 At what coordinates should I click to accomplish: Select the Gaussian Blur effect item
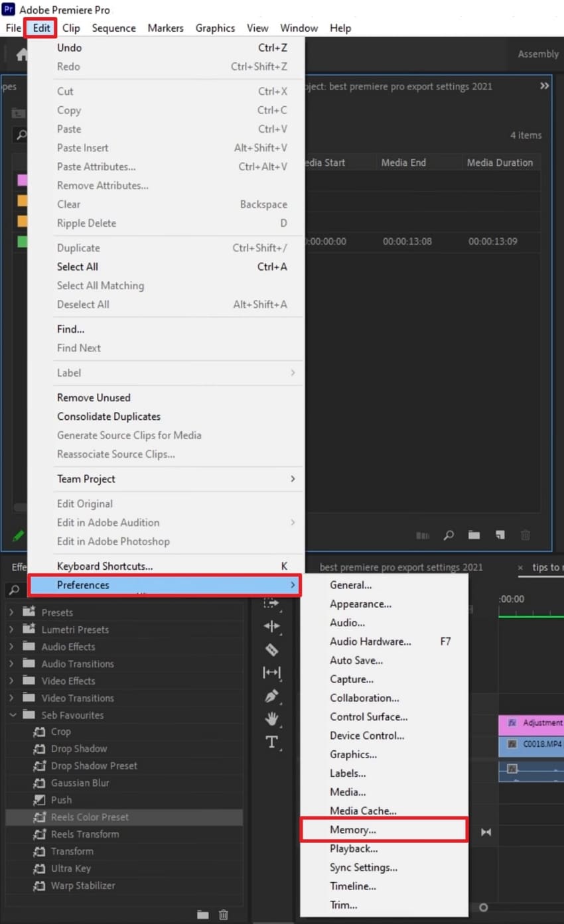pyautogui.click(x=80, y=783)
